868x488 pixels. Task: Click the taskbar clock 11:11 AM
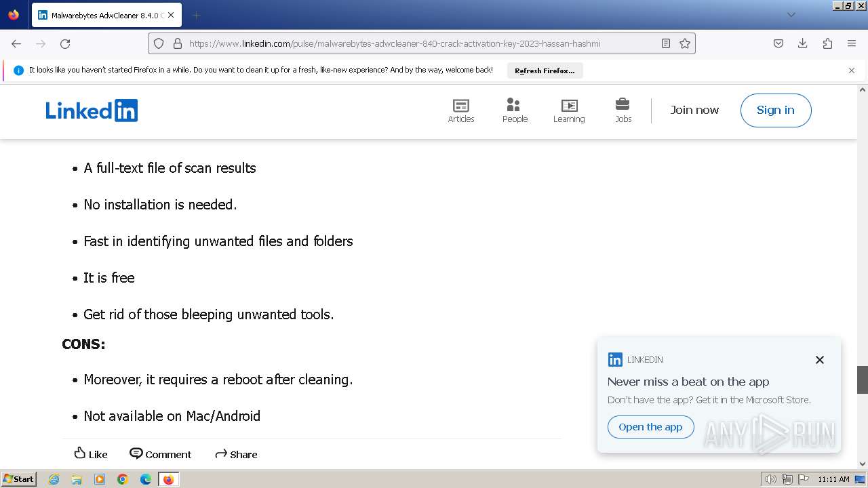(833, 479)
